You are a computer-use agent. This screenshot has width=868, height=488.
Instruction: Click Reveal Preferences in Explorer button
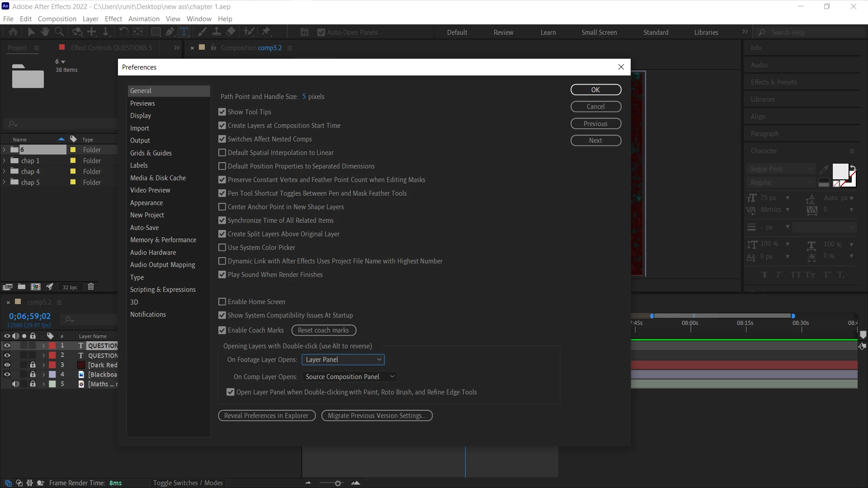click(x=266, y=415)
